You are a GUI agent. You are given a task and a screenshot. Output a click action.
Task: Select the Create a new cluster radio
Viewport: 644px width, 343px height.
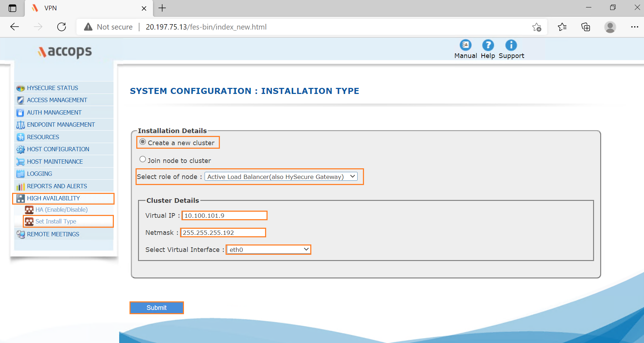143,142
